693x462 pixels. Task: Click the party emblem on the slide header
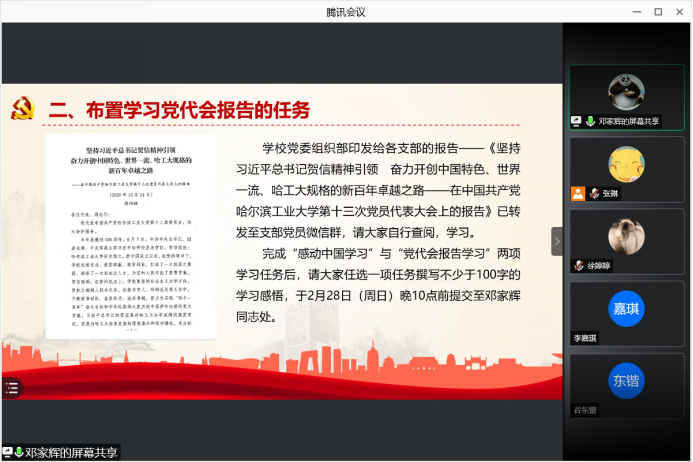[x=25, y=108]
